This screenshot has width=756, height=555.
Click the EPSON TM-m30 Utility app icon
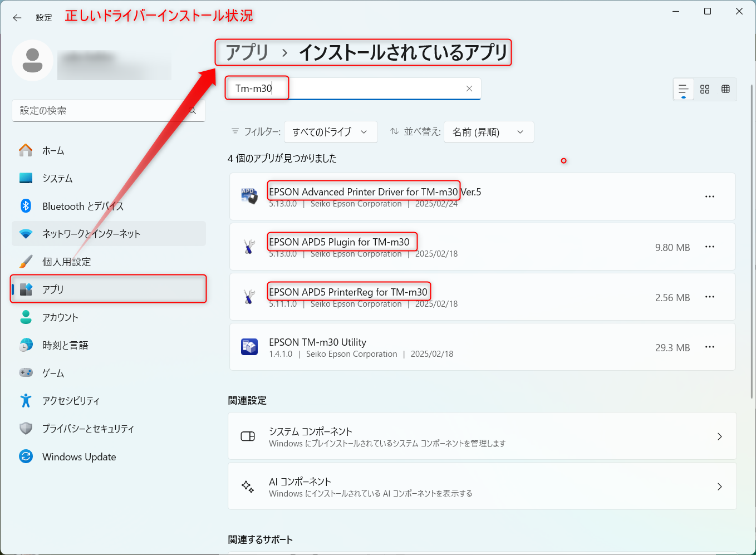pos(249,347)
